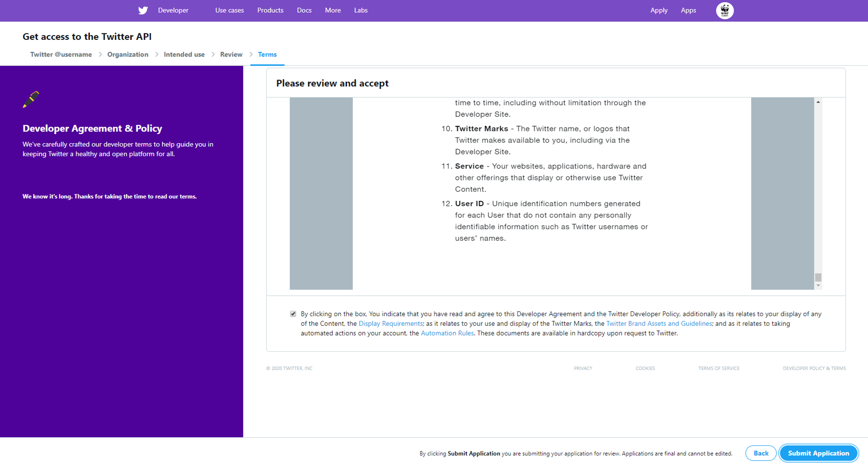
Task: Open the Cookies footer link
Action: click(645, 368)
